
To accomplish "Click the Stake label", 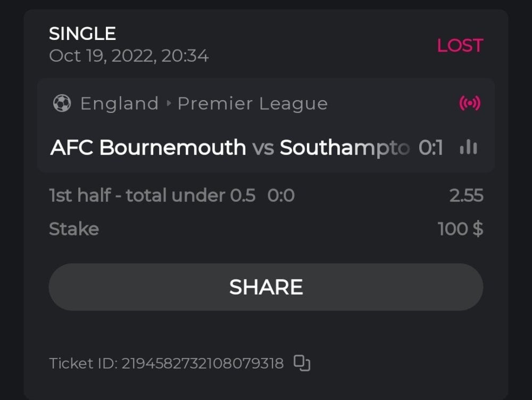I will [x=74, y=229].
